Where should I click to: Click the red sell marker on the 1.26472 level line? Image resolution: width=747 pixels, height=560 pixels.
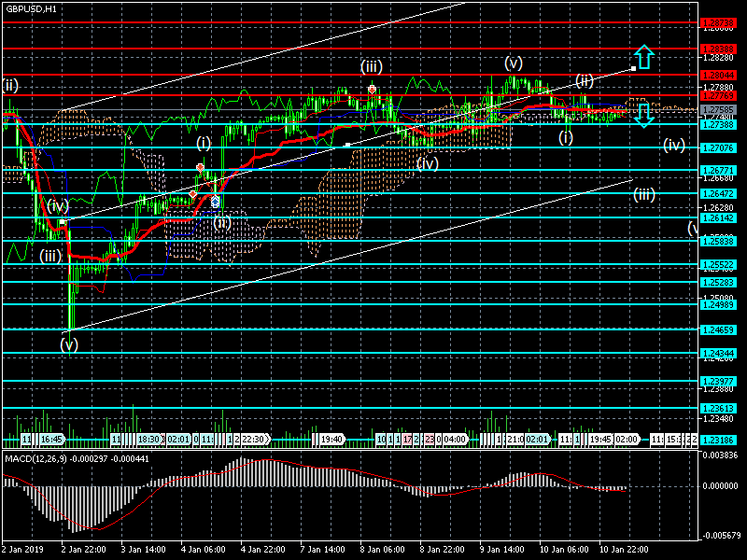(x=193, y=194)
